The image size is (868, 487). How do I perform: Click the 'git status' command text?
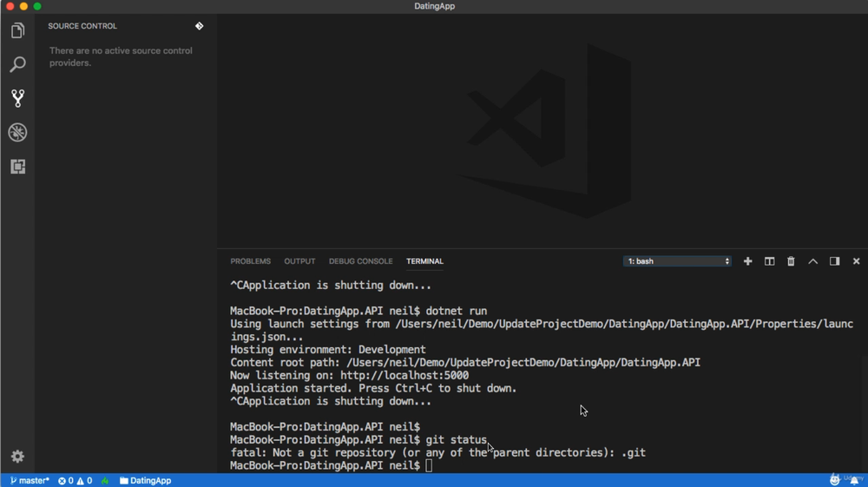(x=457, y=439)
